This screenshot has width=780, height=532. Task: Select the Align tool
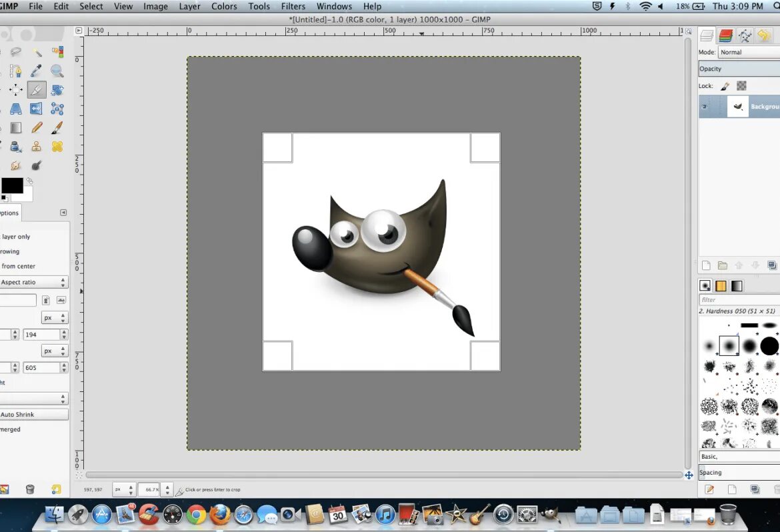[16, 90]
